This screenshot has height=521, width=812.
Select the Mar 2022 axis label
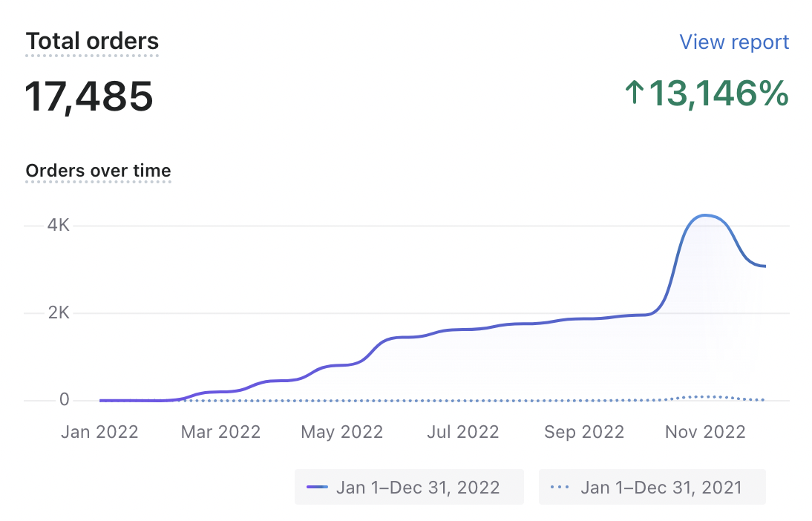[220, 432]
